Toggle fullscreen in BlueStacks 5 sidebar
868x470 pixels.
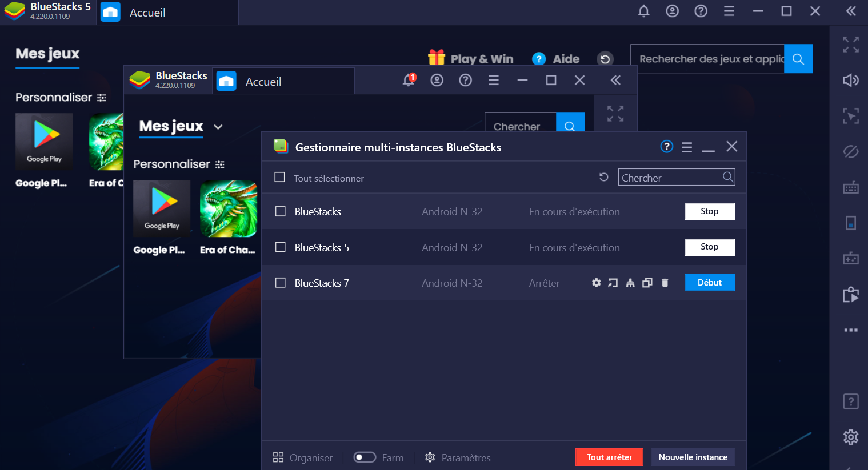(851, 45)
